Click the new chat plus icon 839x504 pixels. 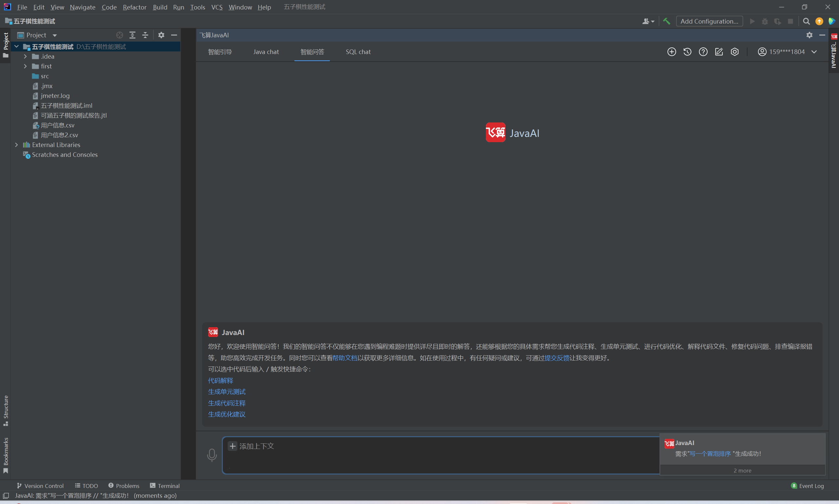(671, 52)
